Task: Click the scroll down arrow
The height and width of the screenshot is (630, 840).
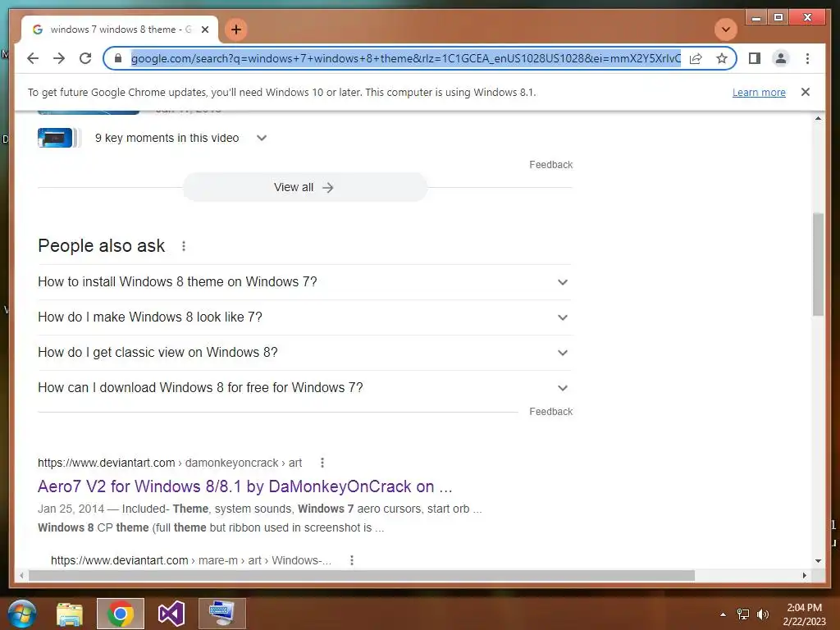Action: [818, 561]
